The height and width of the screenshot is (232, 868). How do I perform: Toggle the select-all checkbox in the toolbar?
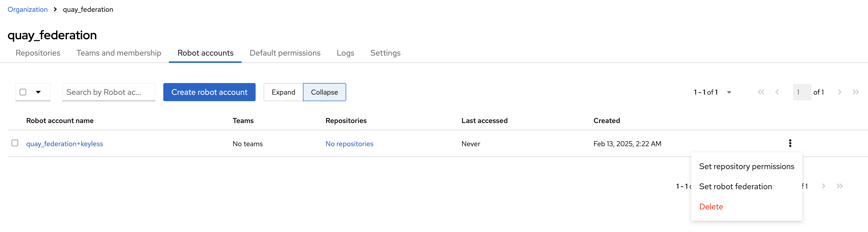(23, 92)
